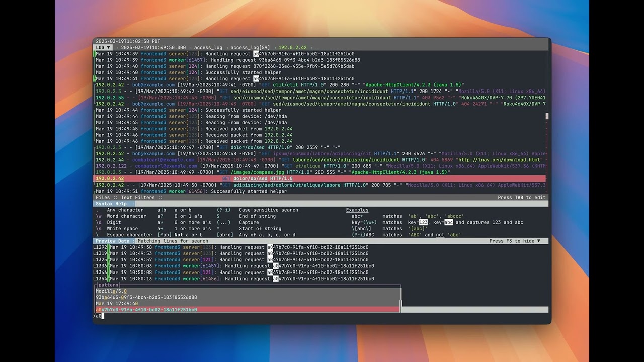This screenshot has width=644, height=362.
Task: Select preview line L1346
Action: pos(320,273)
